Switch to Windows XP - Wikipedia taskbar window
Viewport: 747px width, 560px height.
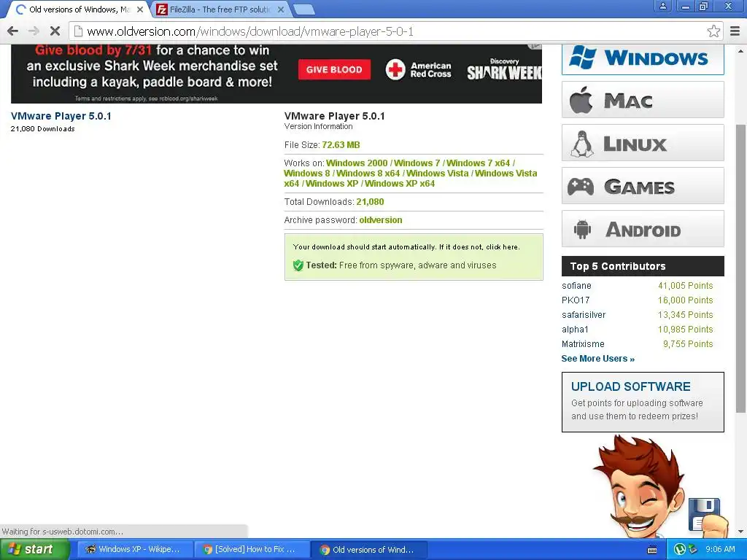[135, 549]
